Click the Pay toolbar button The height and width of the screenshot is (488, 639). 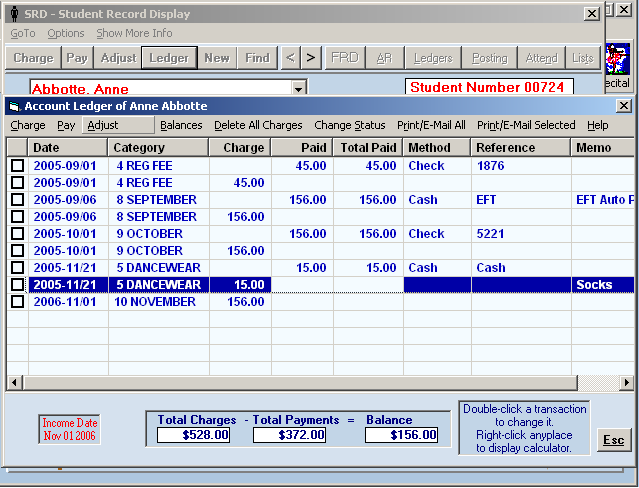(x=77, y=58)
